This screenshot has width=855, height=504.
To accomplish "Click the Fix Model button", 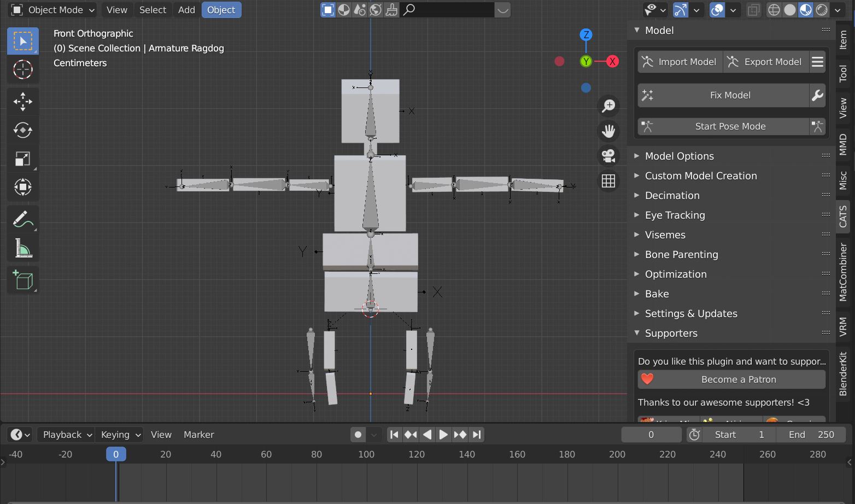I will (x=723, y=95).
